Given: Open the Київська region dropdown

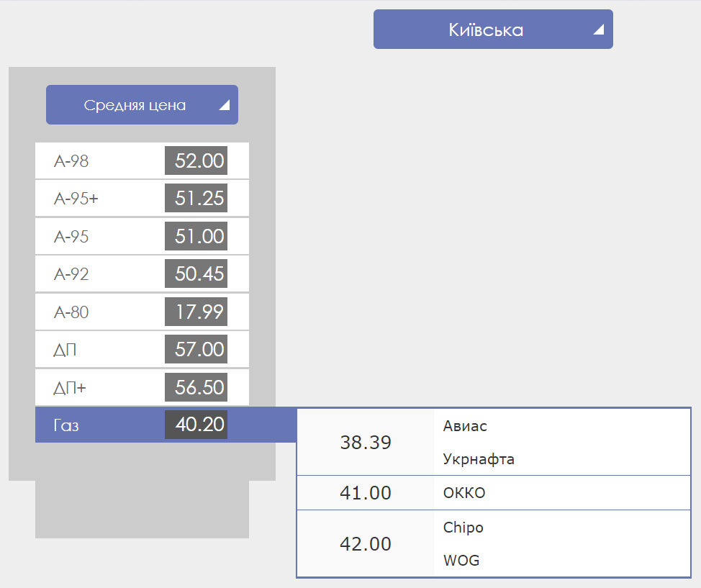Looking at the screenshot, I should 486,30.
